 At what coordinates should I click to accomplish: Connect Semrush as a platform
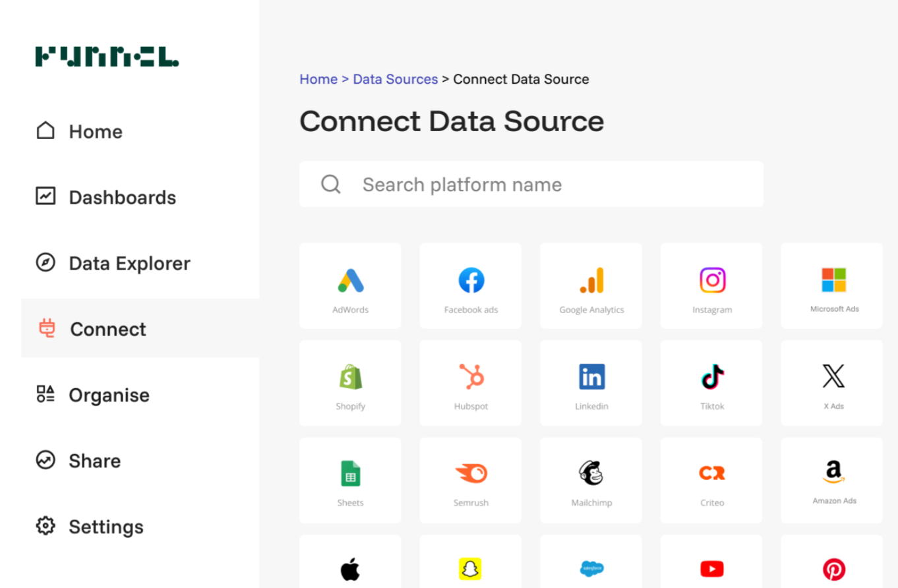tap(471, 479)
